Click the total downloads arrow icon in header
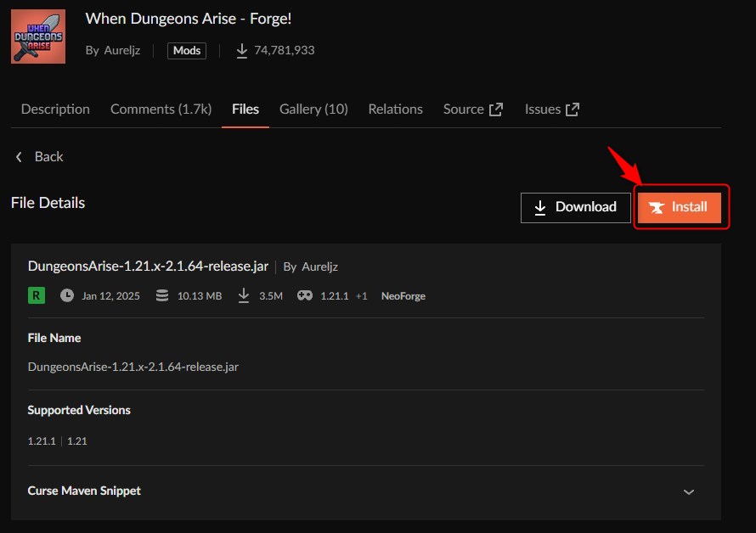 [x=241, y=51]
